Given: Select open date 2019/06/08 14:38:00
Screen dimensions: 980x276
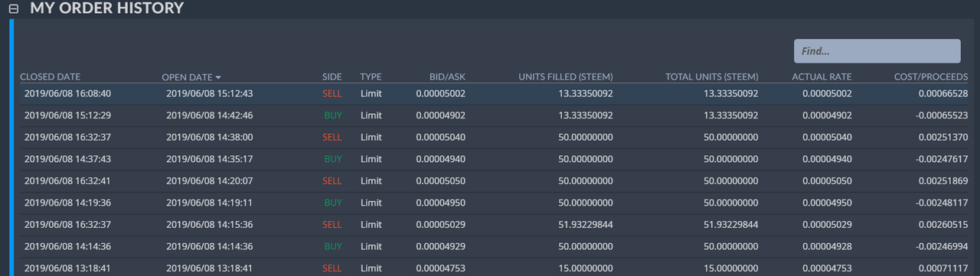Looking at the screenshot, I should [x=210, y=138].
